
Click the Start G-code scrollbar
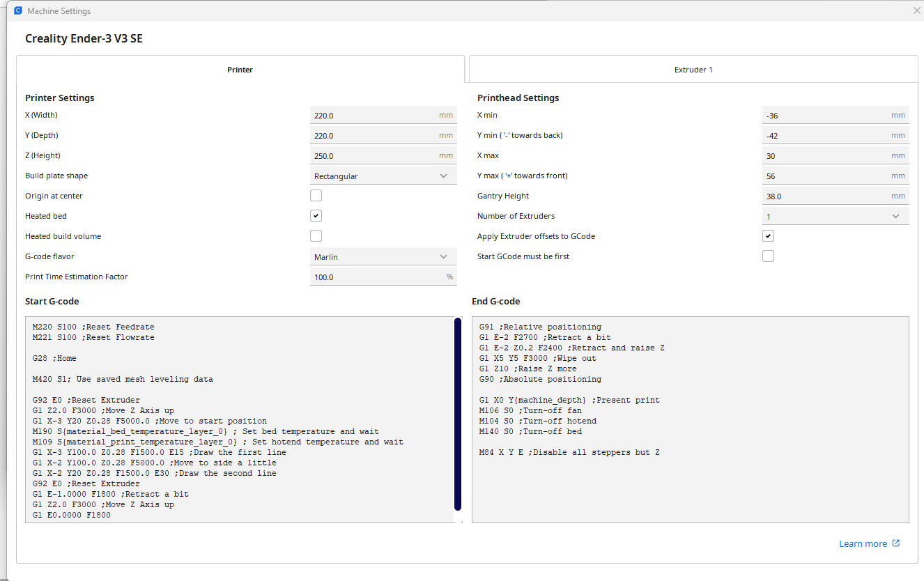pos(458,415)
